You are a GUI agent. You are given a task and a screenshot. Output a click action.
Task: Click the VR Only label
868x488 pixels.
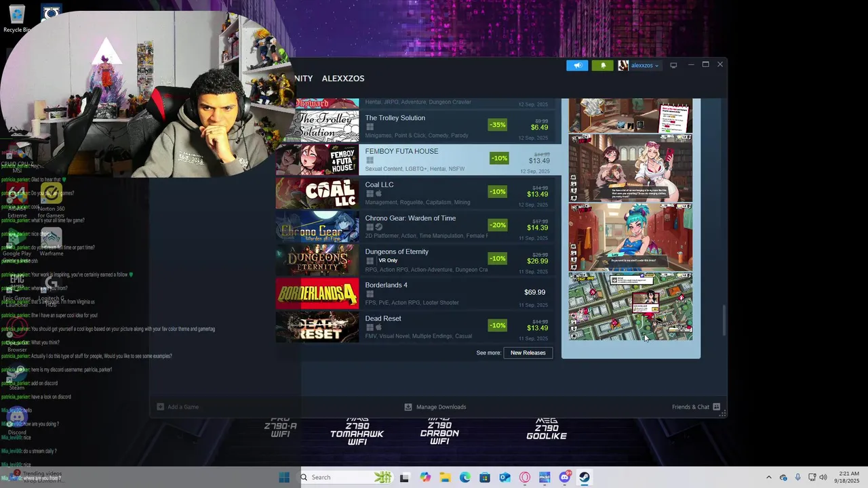coord(388,261)
